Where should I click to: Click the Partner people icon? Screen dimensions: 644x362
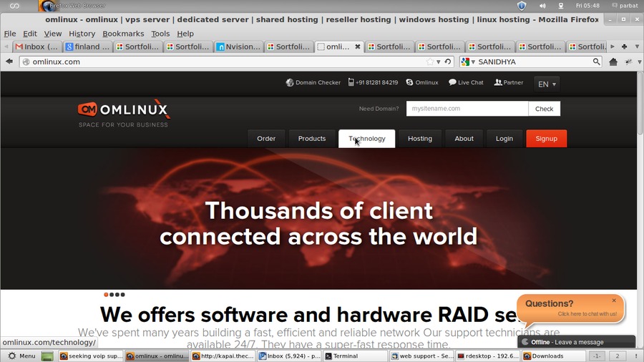coord(498,82)
